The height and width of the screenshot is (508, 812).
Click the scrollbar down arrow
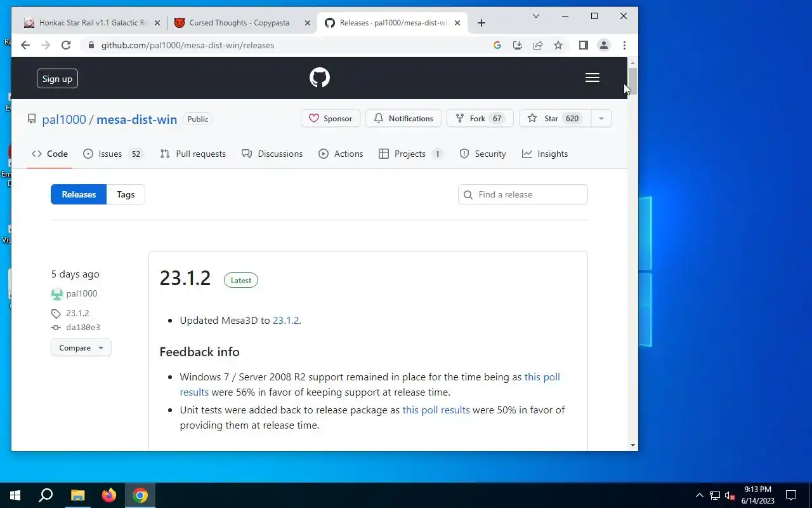(632, 445)
